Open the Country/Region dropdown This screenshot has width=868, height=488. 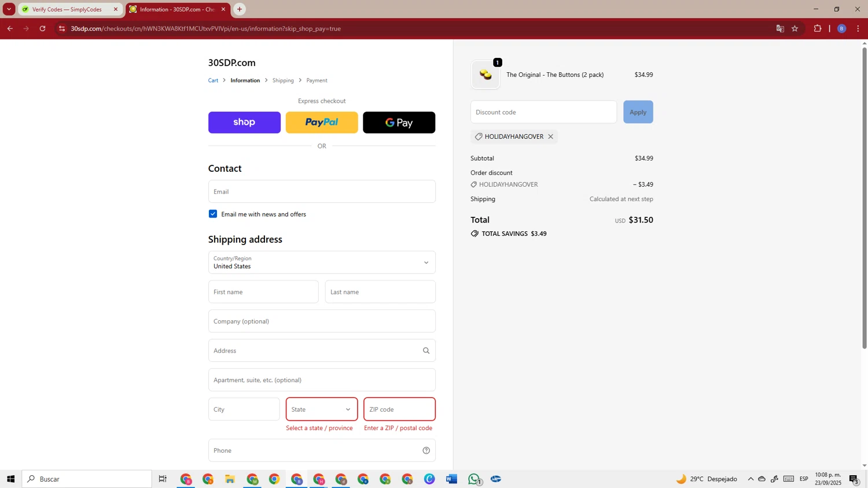point(322,263)
